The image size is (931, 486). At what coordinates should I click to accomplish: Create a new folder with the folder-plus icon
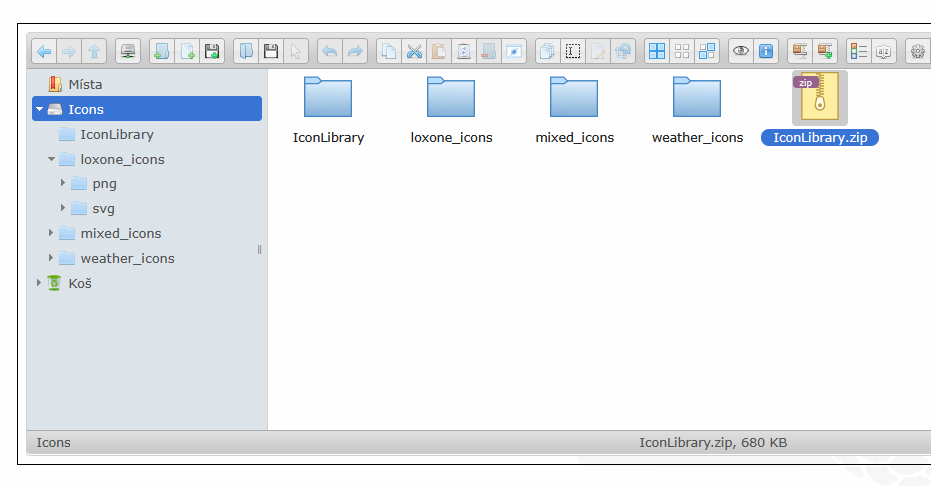(x=162, y=52)
